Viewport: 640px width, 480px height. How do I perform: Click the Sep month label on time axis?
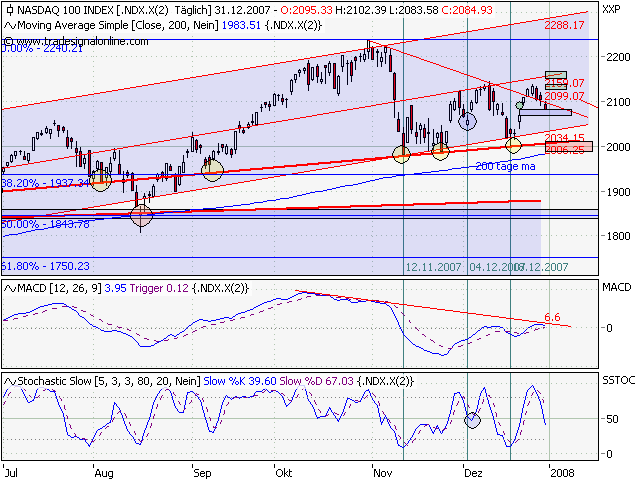pyautogui.click(x=202, y=473)
